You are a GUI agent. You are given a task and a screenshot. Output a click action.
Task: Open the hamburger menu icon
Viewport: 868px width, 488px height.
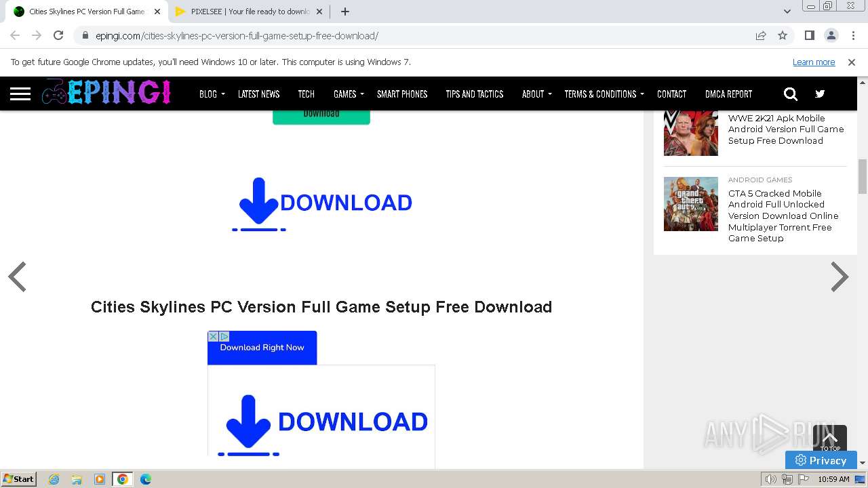[20, 94]
